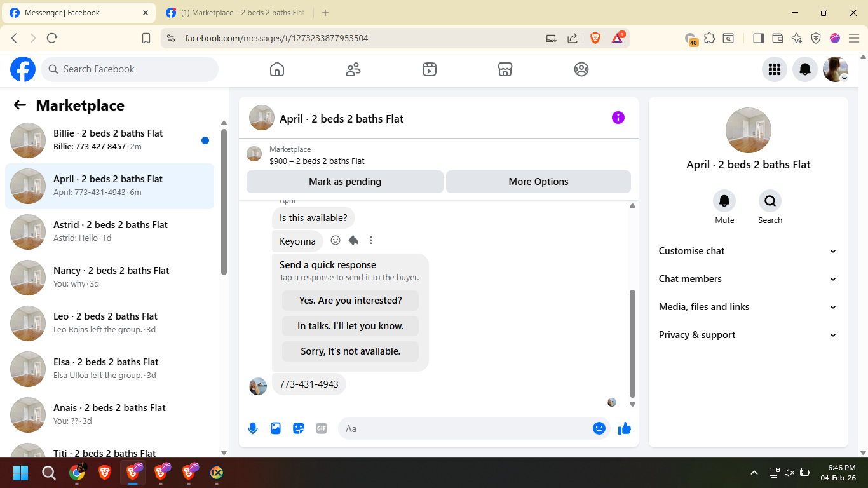Open Nancy 2 beds 2 baths conversation
The height and width of the screenshot is (488, 868).
109,278
